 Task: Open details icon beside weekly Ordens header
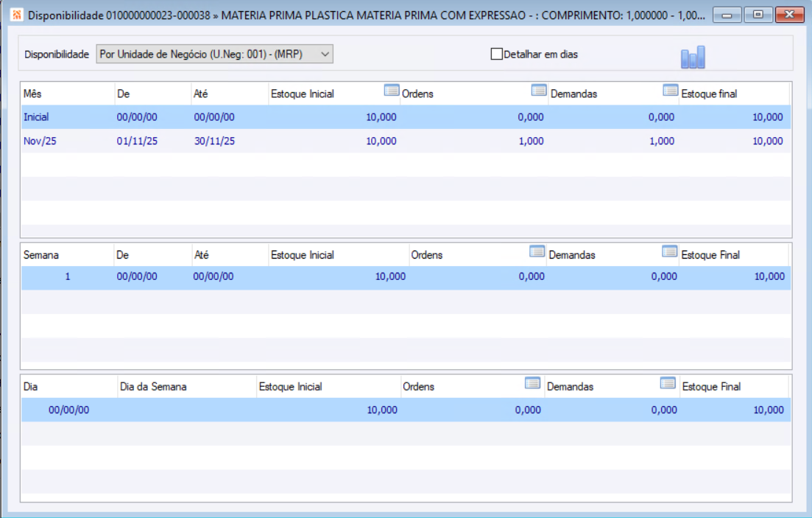tap(537, 251)
